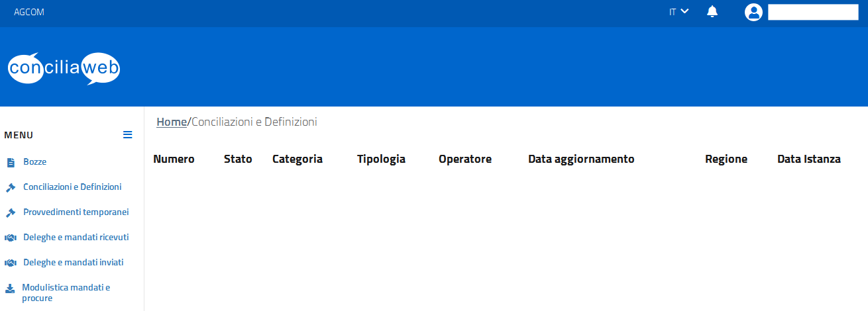Click the username field next to avatar
868x311 pixels.
click(x=813, y=12)
